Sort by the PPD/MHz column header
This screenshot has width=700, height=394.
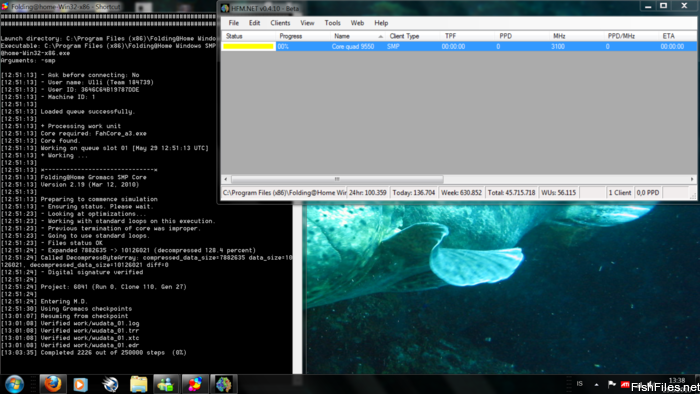point(632,36)
